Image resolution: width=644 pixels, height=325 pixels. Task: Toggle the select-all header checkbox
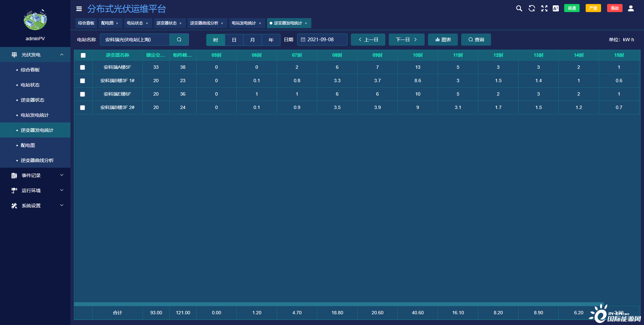point(83,55)
